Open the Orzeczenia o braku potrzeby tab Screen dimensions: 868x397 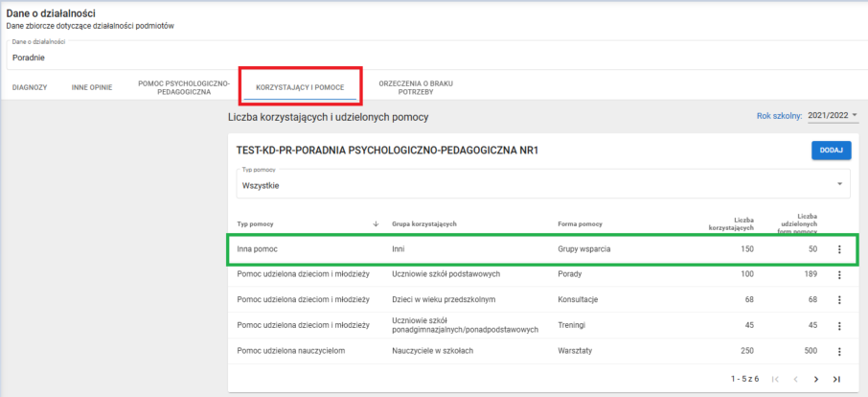pos(415,87)
